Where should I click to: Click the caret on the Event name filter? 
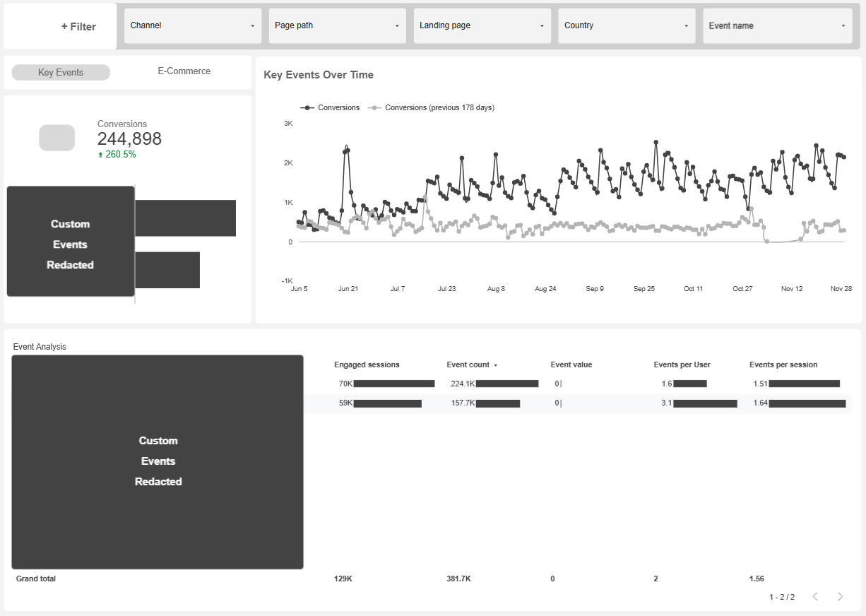[x=843, y=25]
